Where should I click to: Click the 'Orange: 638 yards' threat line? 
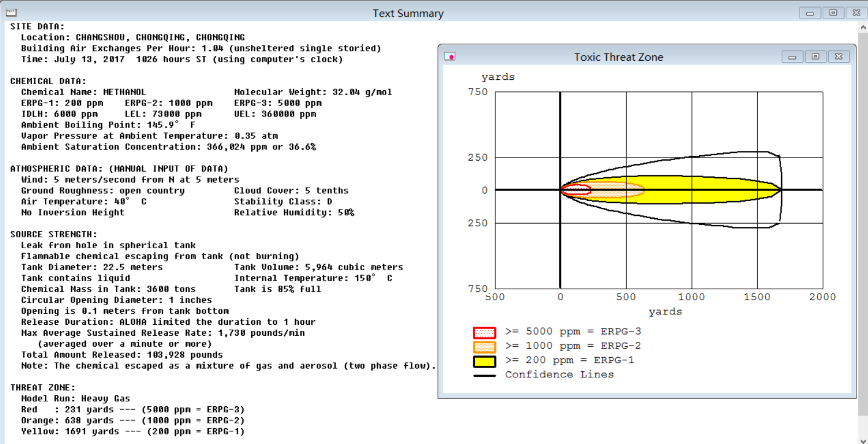click(133, 420)
